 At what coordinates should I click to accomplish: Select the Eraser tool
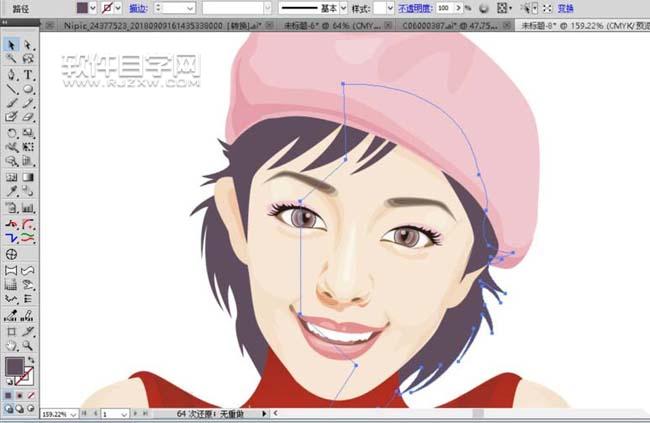28,117
